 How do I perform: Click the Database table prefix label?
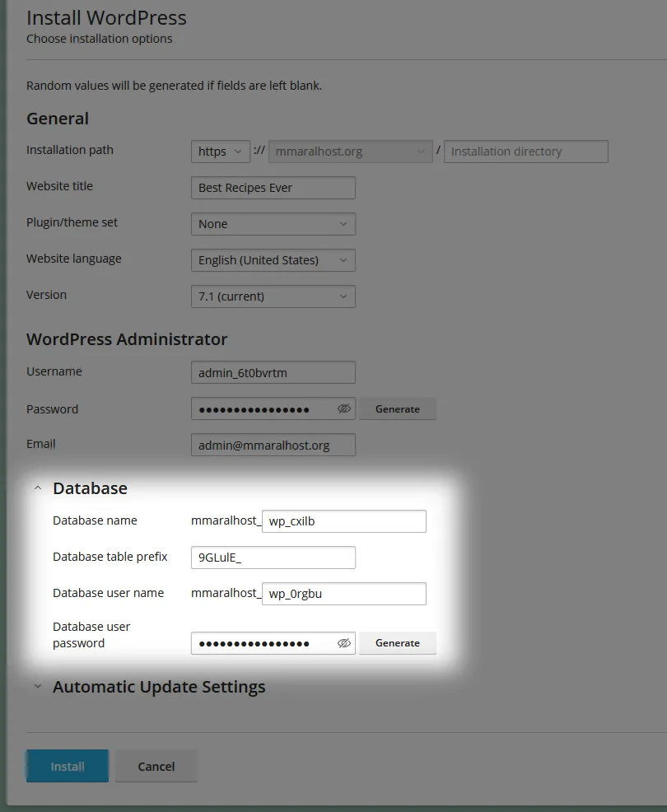tap(110, 557)
